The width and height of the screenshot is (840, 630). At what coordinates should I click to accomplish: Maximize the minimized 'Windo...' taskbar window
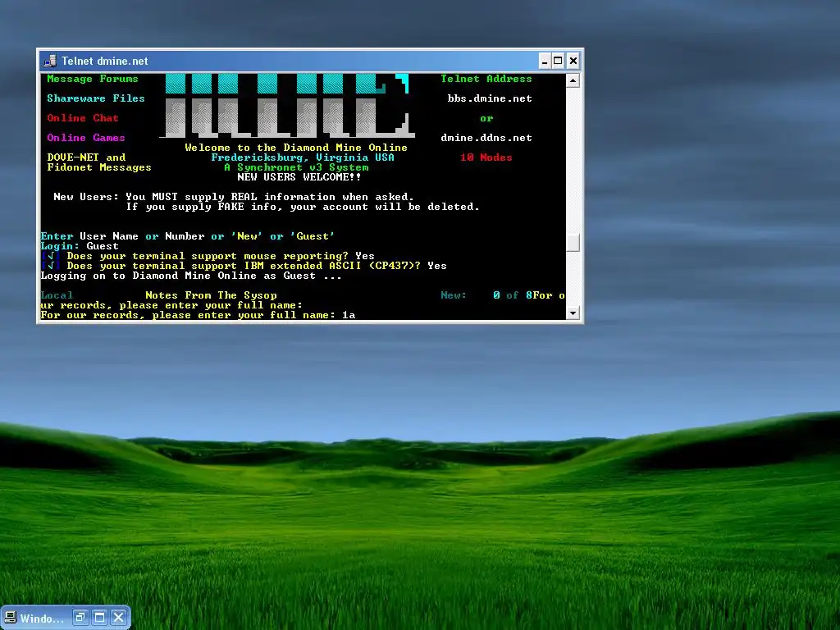click(x=99, y=618)
